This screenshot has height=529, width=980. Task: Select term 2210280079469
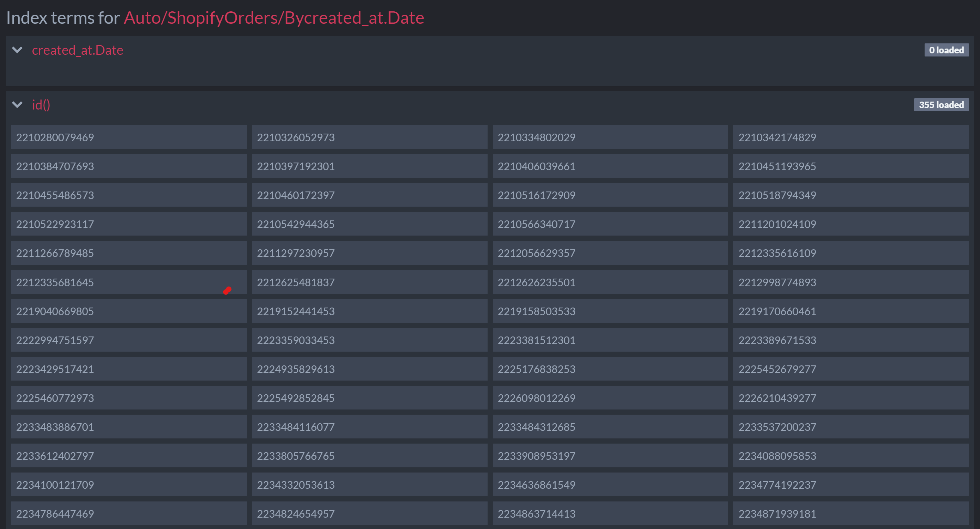(x=129, y=137)
